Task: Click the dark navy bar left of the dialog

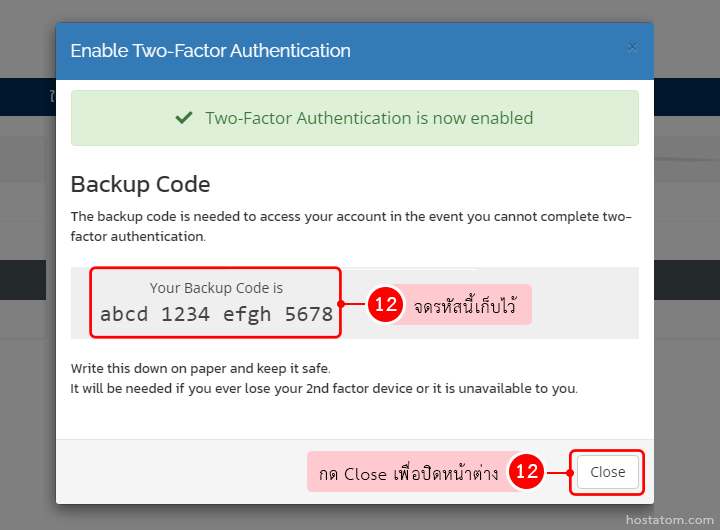Action: coord(27,97)
